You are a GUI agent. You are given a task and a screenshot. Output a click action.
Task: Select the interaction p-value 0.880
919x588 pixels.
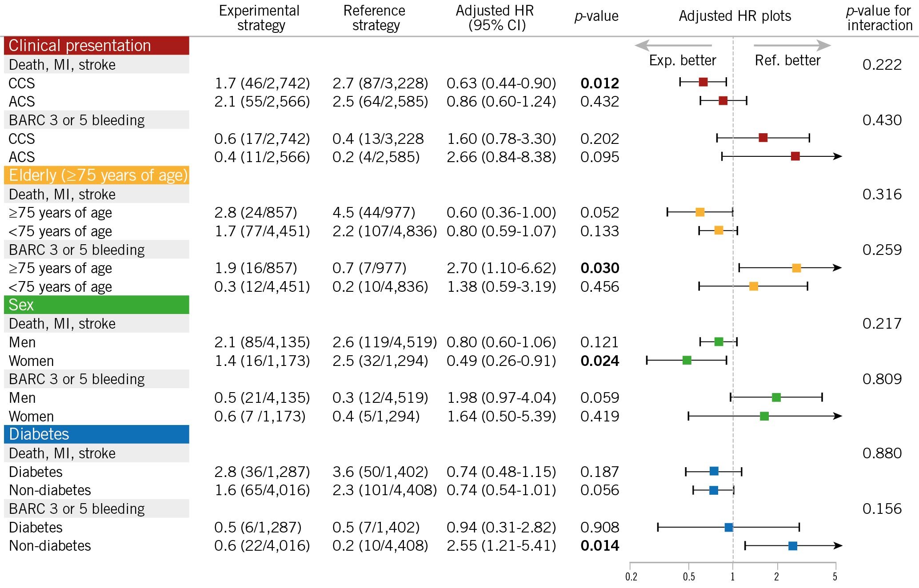pos(882,453)
